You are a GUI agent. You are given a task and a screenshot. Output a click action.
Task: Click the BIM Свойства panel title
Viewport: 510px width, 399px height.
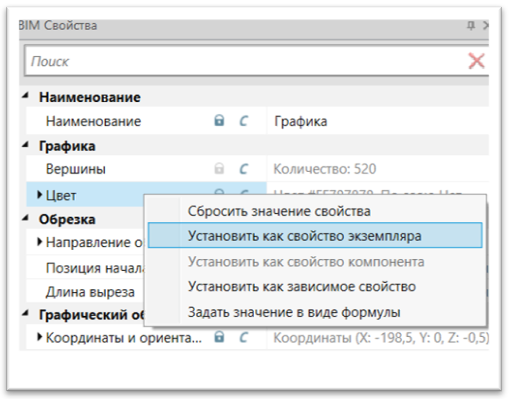(58, 25)
